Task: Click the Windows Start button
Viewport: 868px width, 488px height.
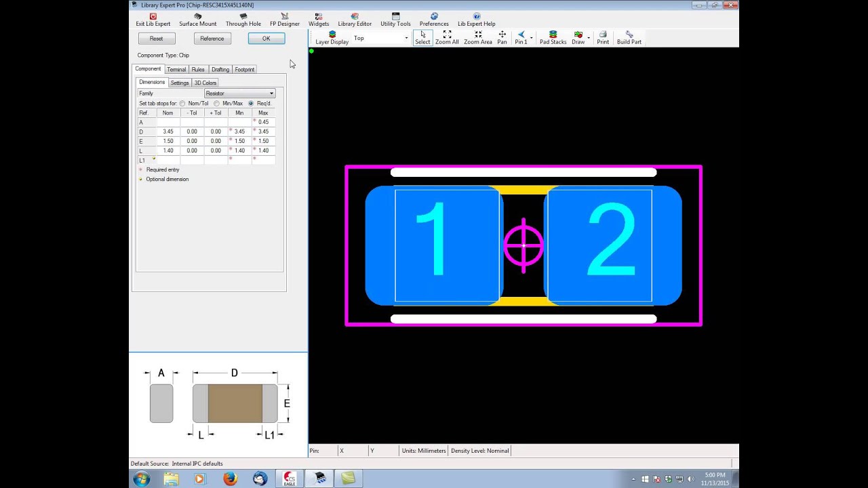Action: tap(142, 479)
